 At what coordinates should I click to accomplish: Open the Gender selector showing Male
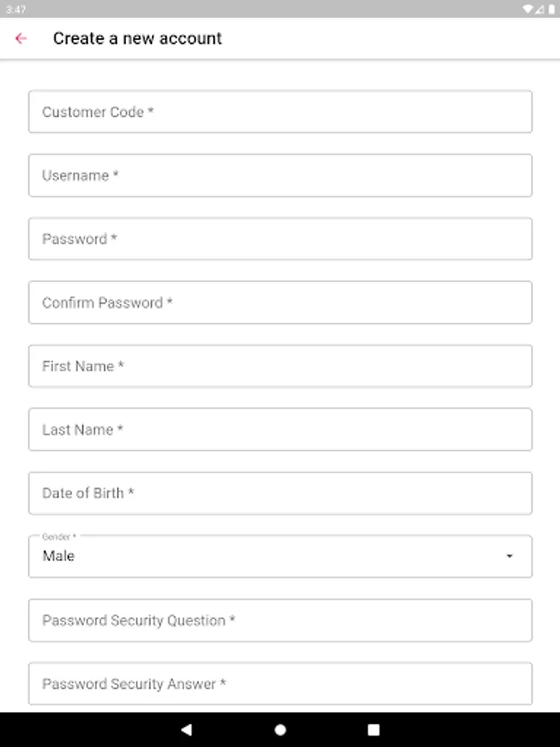265,556
